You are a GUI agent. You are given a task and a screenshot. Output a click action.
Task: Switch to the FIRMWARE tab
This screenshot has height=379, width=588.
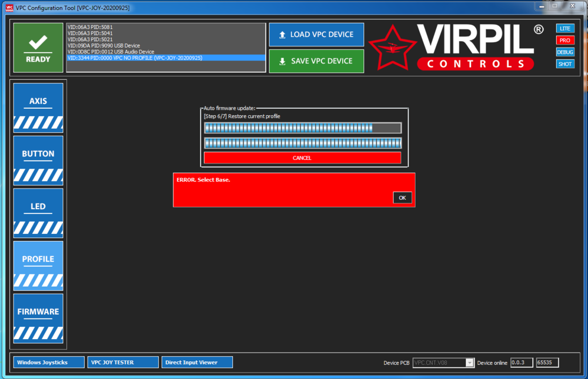(38, 318)
